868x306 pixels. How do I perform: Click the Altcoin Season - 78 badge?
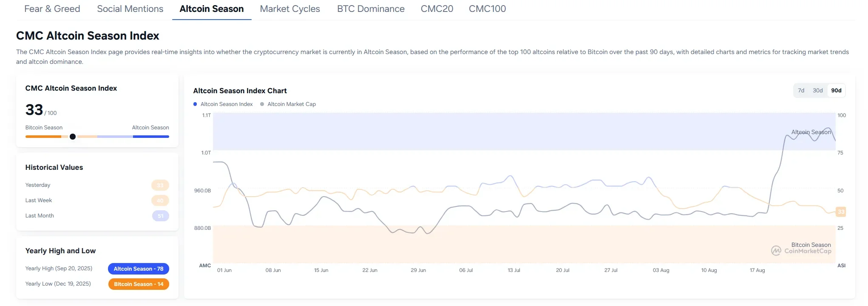(139, 269)
